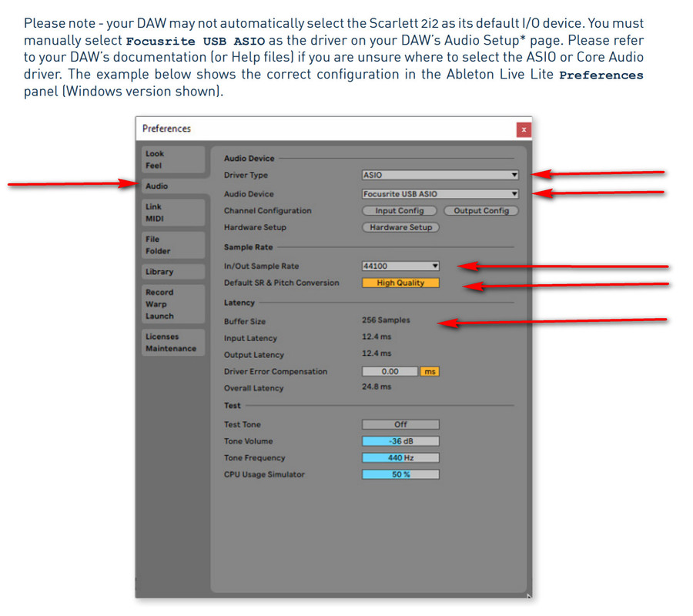693x616 pixels.
Task: Open the Look Feel preferences tab
Action: point(173,159)
